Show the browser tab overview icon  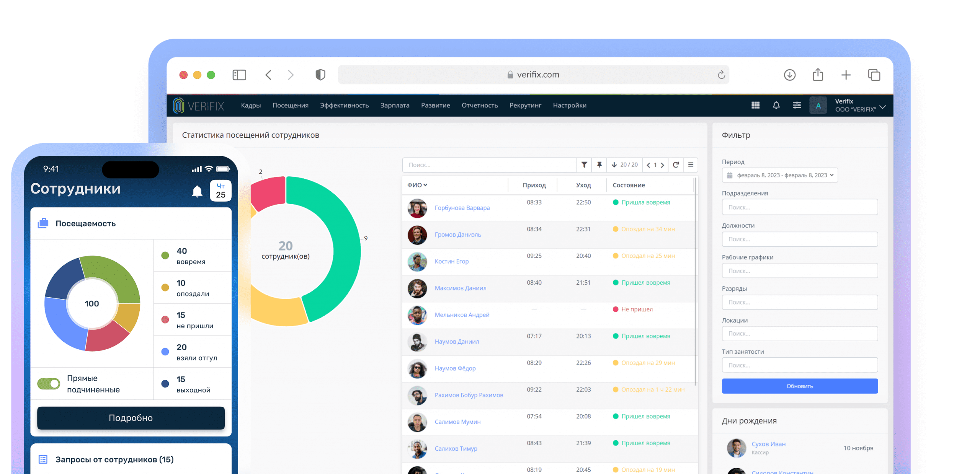click(874, 75)
